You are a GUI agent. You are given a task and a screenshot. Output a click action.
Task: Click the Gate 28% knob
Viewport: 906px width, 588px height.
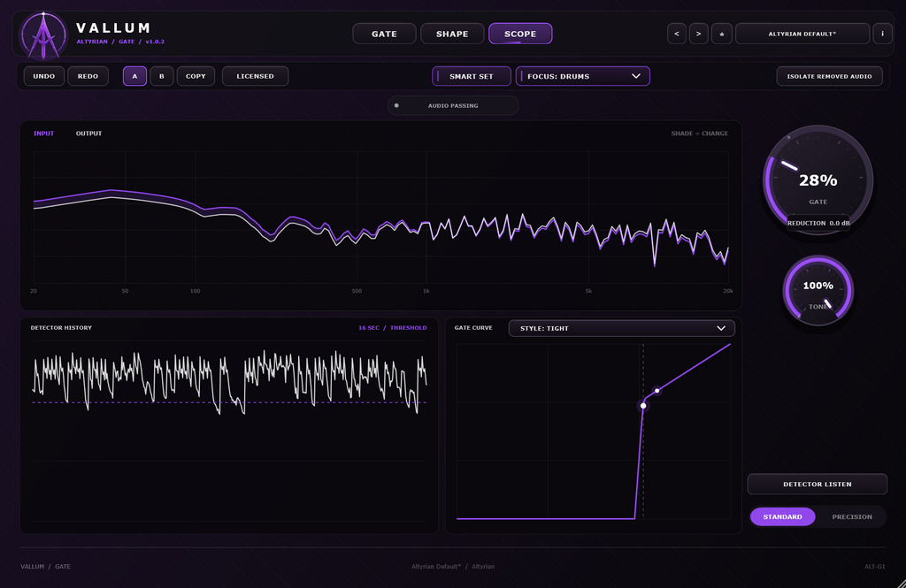pos(818,180)
